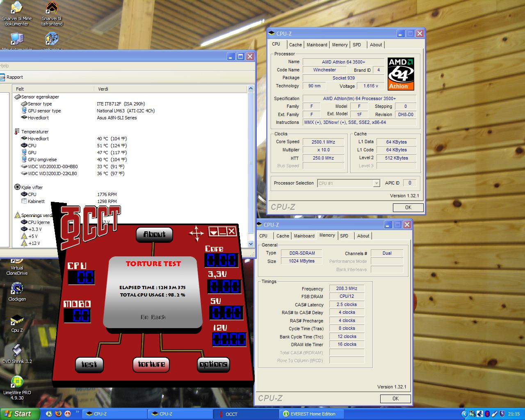Switch to the Memory tab in the upper CPU-Z window
This screenshot has width=525, height=420.
[x=340, y=45]
